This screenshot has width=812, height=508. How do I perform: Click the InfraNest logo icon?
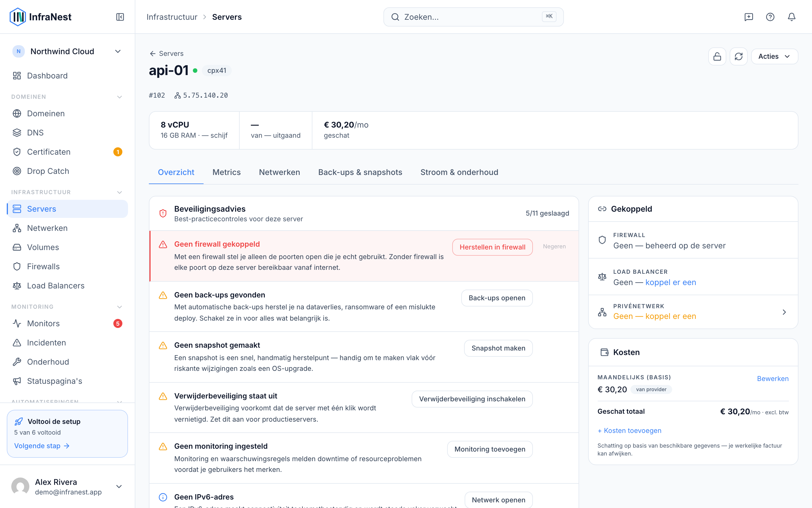tap(17, 17)
